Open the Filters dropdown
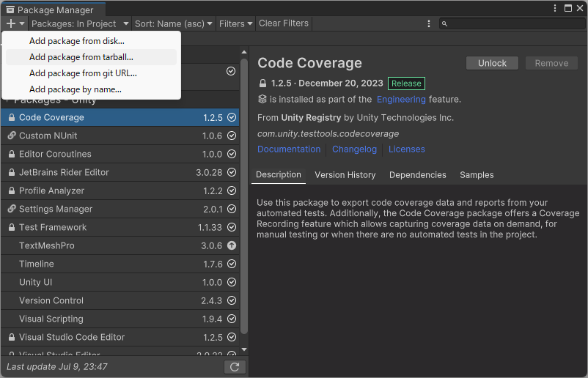 pos(236,23)
